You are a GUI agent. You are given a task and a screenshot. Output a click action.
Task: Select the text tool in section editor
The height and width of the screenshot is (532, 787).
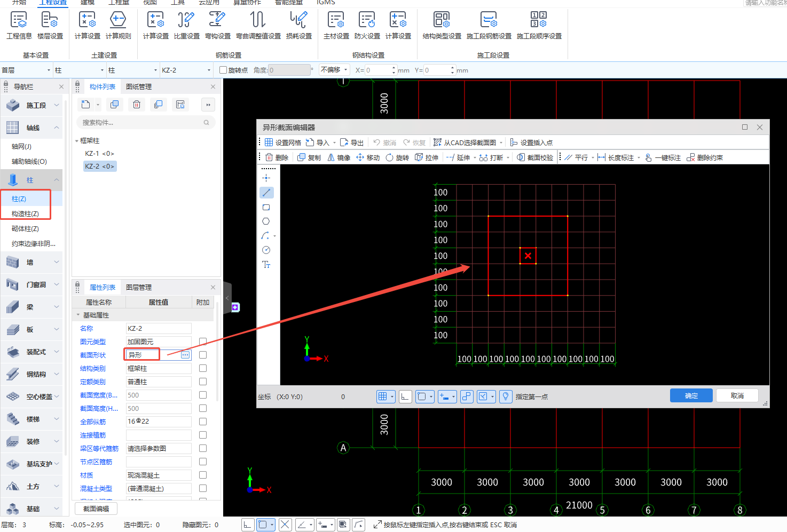point(266,265)
